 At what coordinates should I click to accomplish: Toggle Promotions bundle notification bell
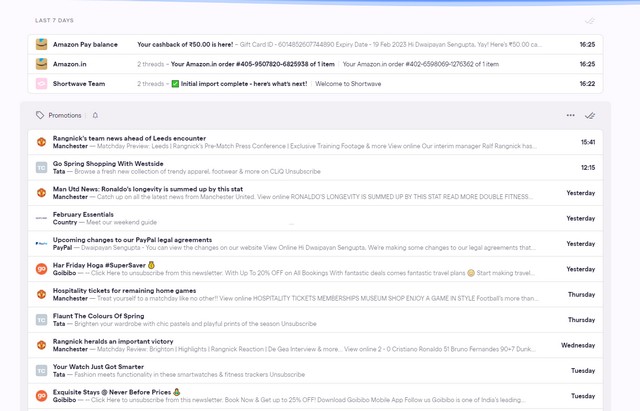point(95,116)
